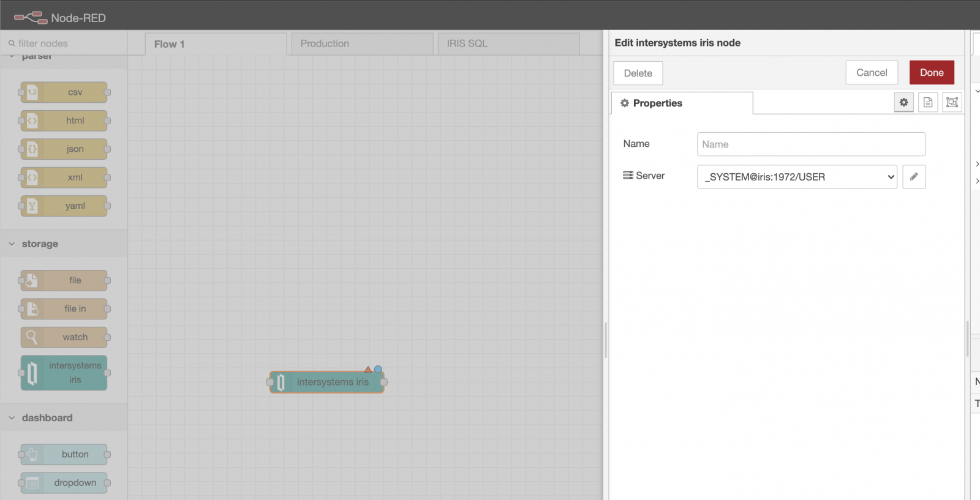Click the intersystems iris node on canvas
This screenshot has height=500, width=980.
tap(327, 382)
